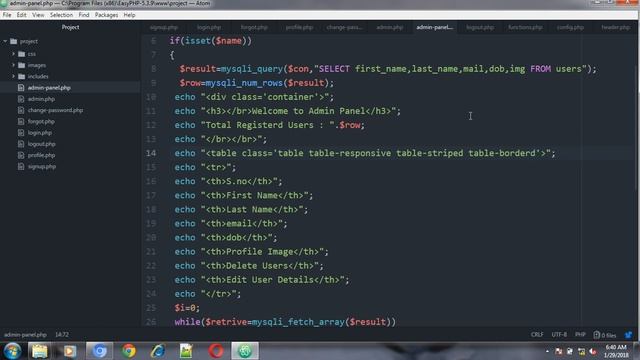Click the images folder icon
The width and height of the screenshot is (640, 360).
(22, 65)
